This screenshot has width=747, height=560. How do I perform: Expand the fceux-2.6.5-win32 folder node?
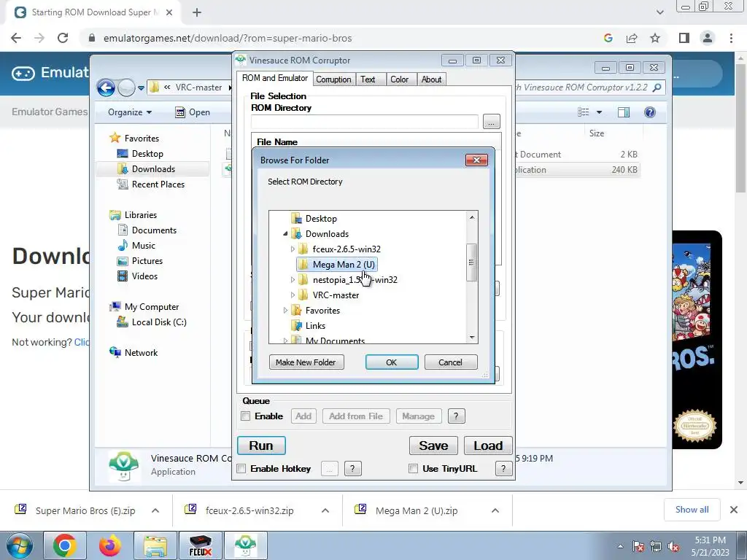point(293,249)
